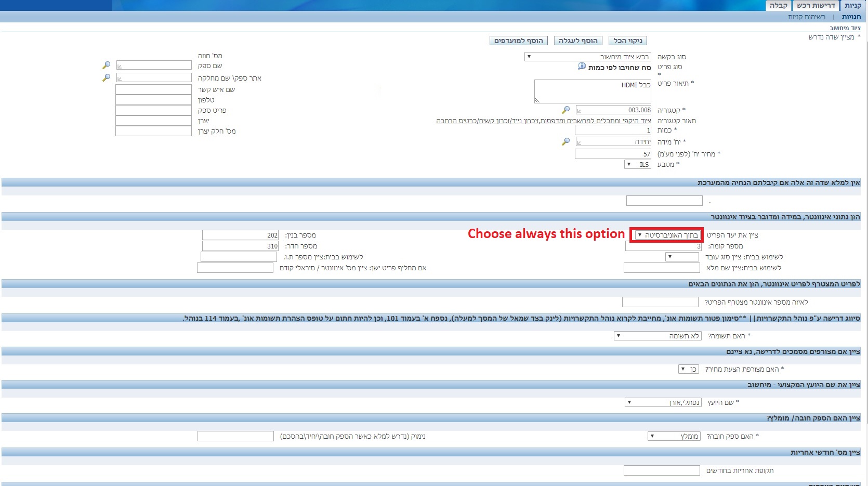Click the underlined category description link

pos(543,121)
